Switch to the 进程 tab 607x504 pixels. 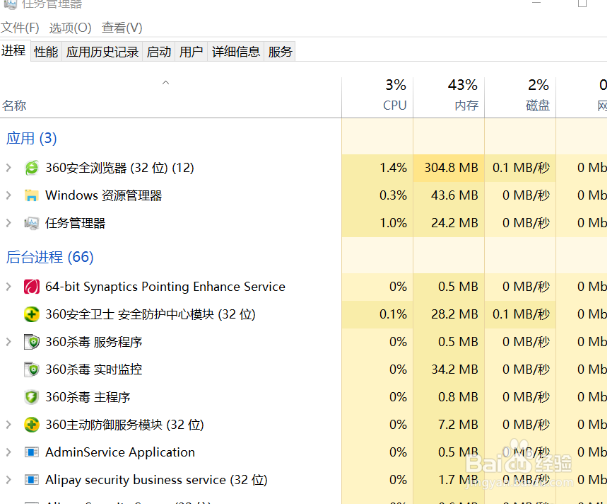pyautogui.click(x=14, y=51)
